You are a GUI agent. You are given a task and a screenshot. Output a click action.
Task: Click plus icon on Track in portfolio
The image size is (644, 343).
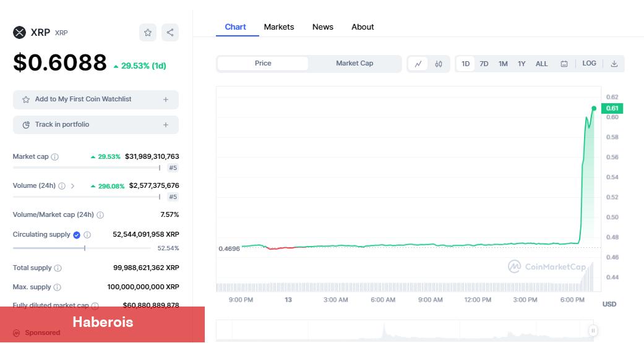166,125
